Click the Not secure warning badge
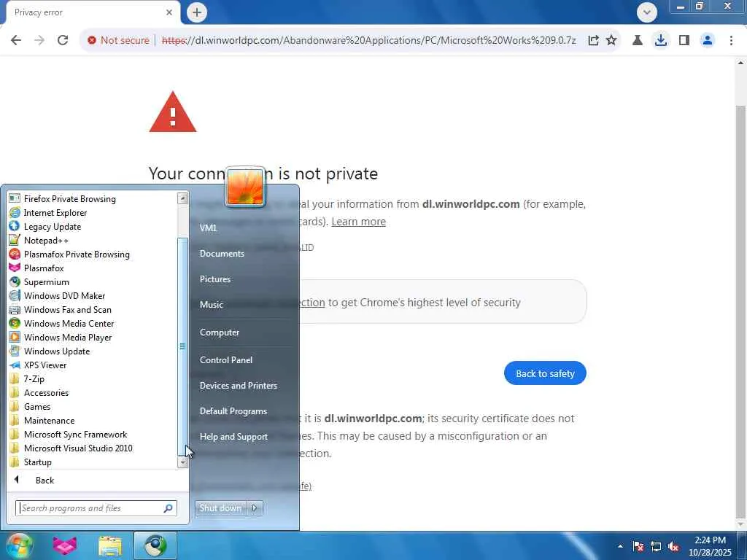Image resolution: width=747 pixels, height=560 pixels. click(x=118, y=41)
